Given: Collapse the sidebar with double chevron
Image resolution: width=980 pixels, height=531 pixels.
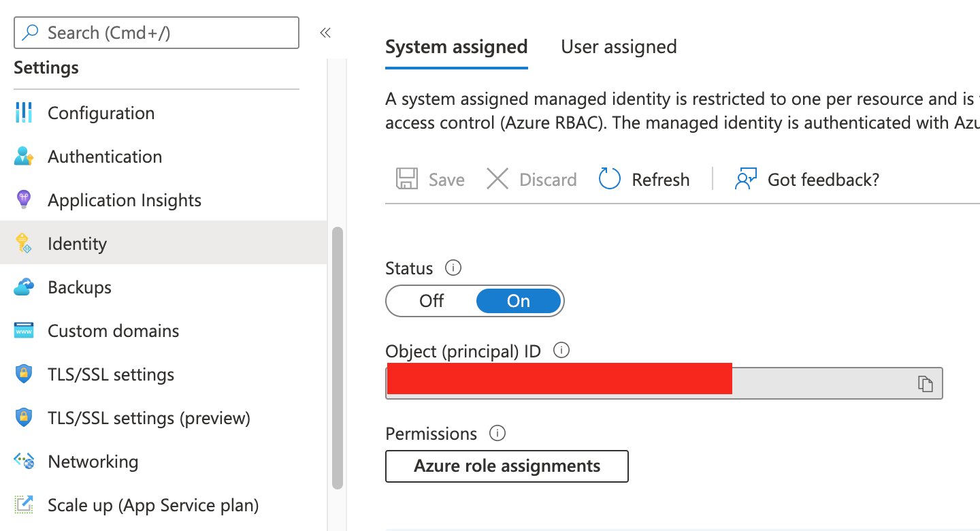Looking at the screenshot, I should point(325,33).
